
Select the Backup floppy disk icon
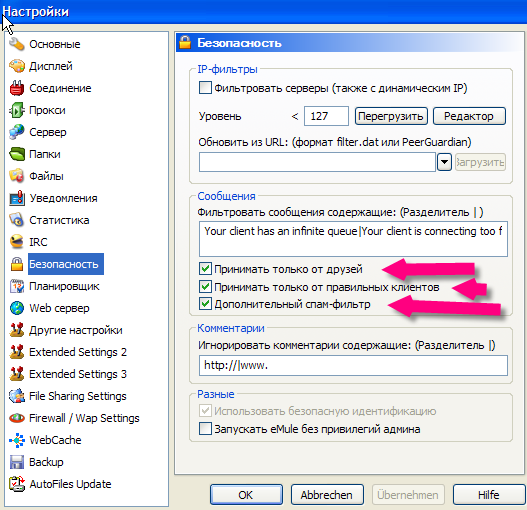point(16,462)
